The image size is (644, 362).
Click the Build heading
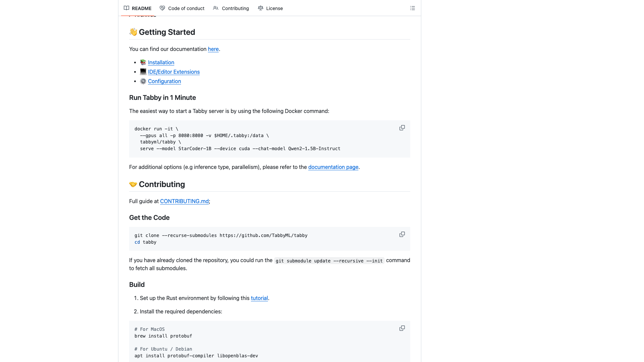click(137, 285)
